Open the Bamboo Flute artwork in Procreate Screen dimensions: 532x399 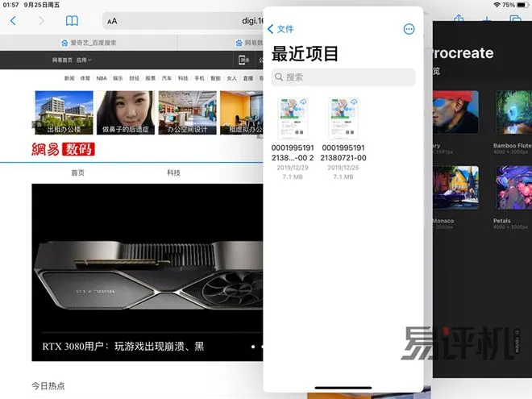[x=513, y=112]
